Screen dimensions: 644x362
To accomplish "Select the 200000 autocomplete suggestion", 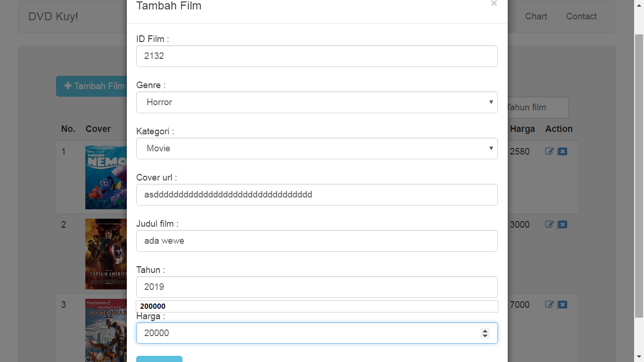I will tap(317, 306).
